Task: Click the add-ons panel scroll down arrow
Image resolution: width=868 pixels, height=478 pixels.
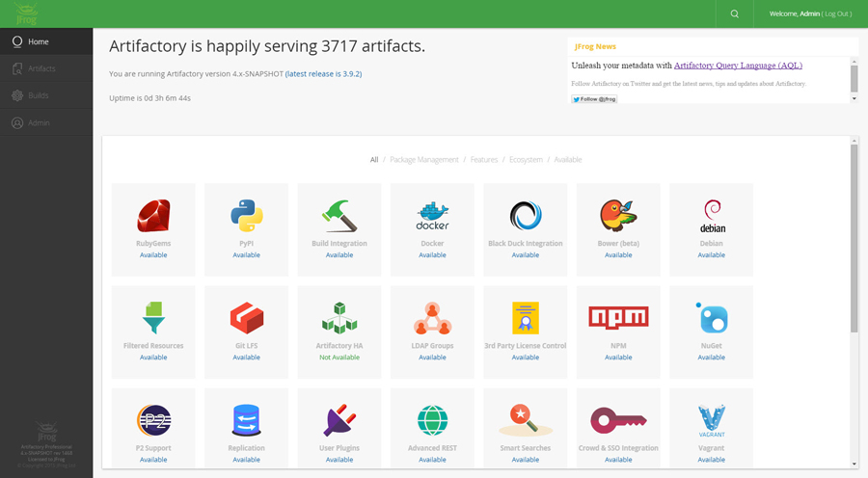Action: pyautogui.click(x=854, y=465)
